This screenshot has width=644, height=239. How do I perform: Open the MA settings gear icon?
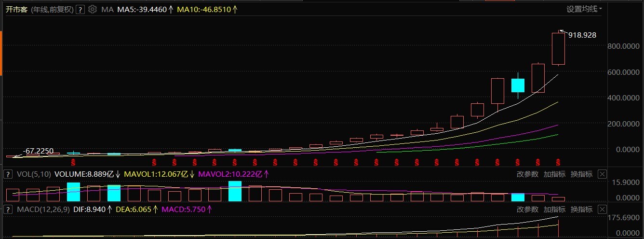[x=93, y=10]
